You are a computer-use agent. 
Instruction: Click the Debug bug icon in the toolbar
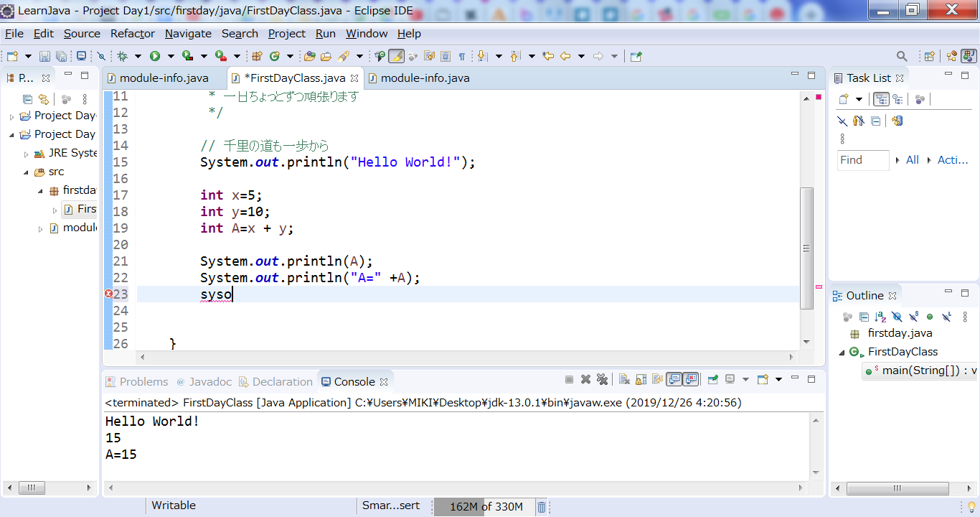pos(122,56)
